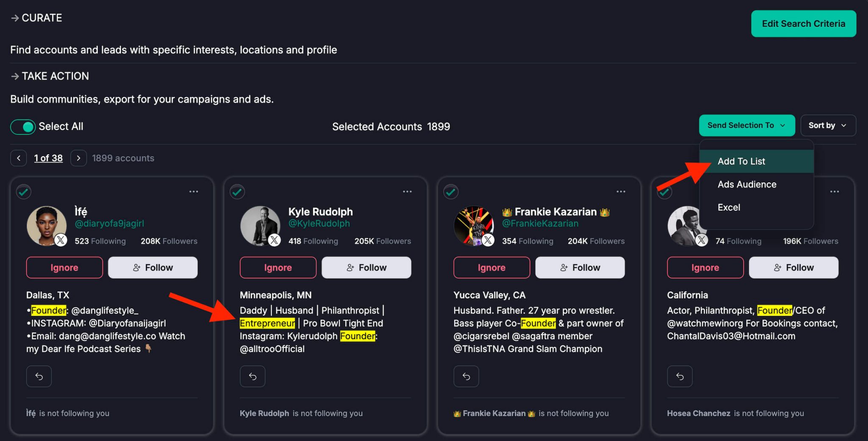The height and width of the screenshot is (441, 868).
Task: Follow Kyle Rudolph's account
Action: pyautogui.click(x=366, y=268)
